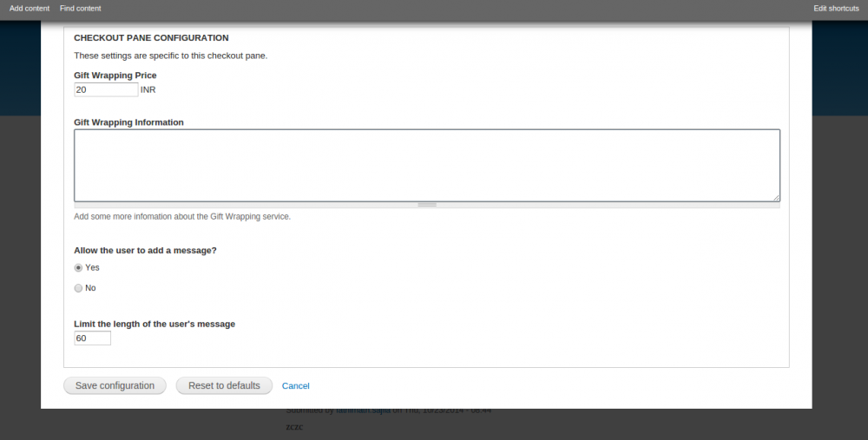
Task: Click the Limit the length label text
Action: point(155,324)
